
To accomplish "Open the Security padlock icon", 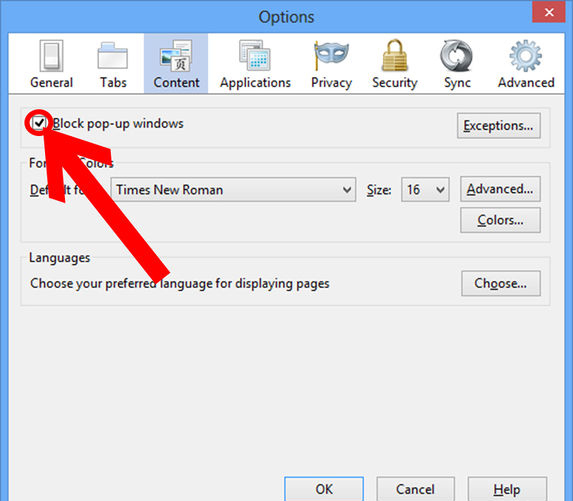I will pyautogui.click(x=395, y=56).
